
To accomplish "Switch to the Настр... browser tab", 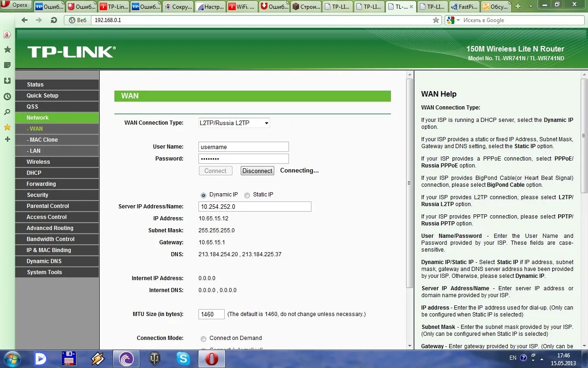I will click(210, 6).
